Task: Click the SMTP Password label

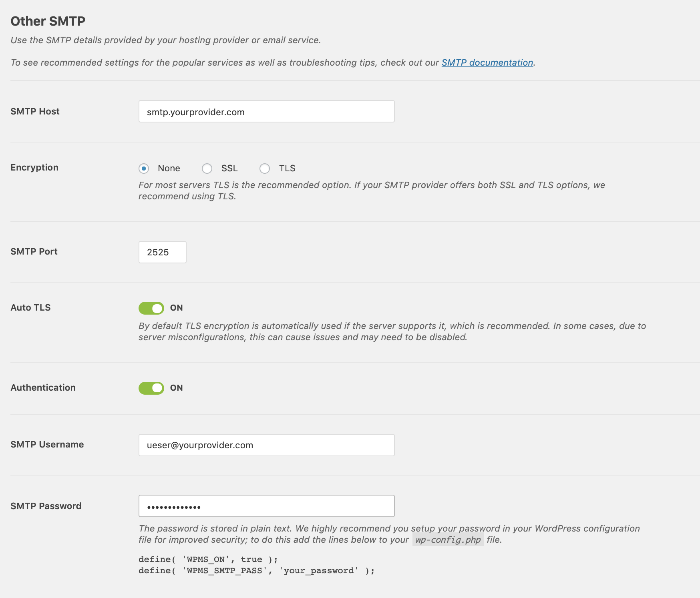Action: point(46,506)
